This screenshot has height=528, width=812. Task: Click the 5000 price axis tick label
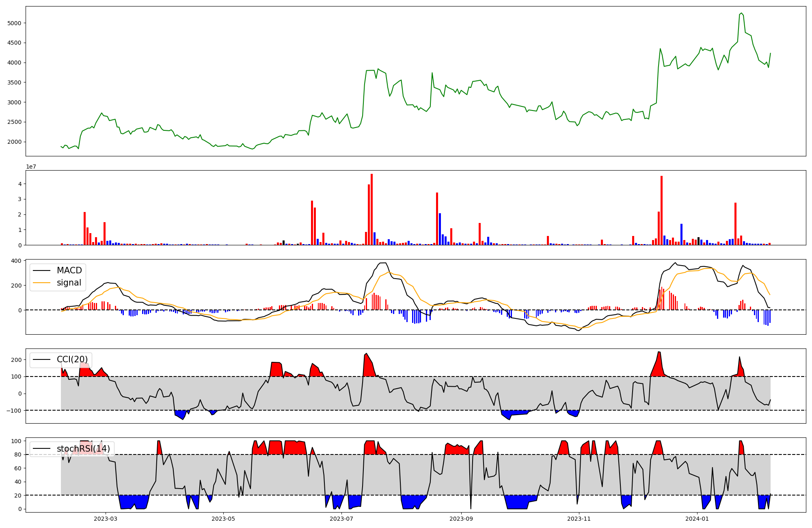pyautogui.click(x=14, y=23)
